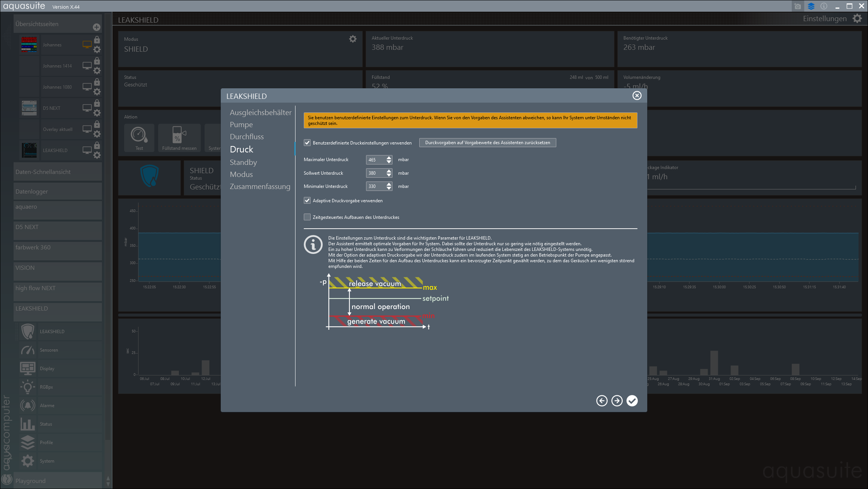Viewport: 868px width, 489px height.
Task: Open settings gear for Overlay aktuell
Action: click(x=97, y=134)
